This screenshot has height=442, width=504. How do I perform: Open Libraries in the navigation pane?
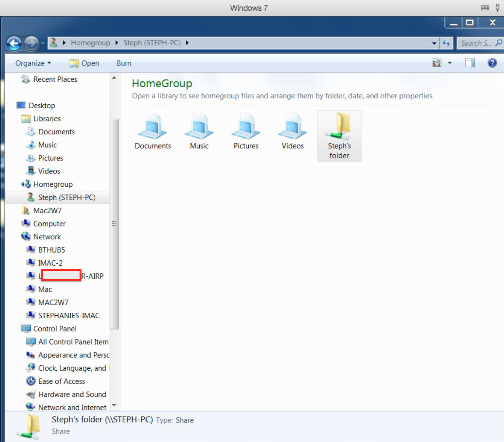(41, 119)
